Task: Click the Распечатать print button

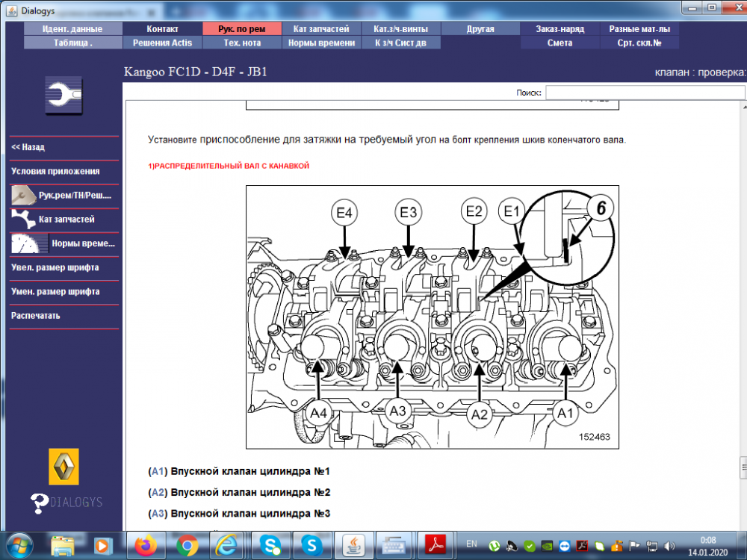Action: 63,315
